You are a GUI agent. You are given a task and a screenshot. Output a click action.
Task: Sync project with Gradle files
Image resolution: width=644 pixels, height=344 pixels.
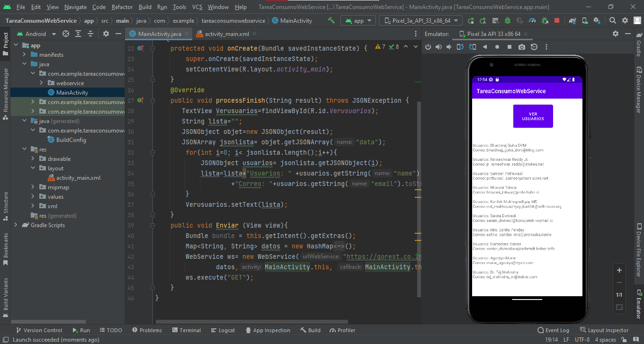tap(572, 21)
